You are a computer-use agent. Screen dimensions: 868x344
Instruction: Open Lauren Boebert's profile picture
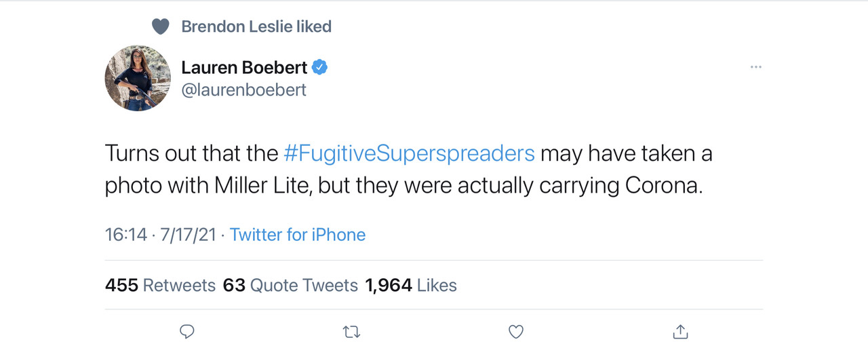coord(138,78)
